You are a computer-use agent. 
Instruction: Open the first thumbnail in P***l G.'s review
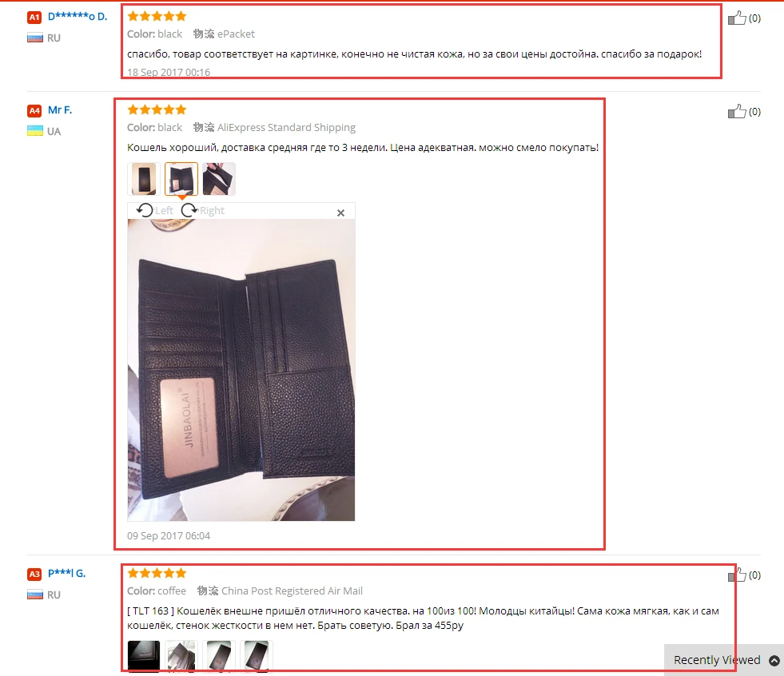coord(144,655)
